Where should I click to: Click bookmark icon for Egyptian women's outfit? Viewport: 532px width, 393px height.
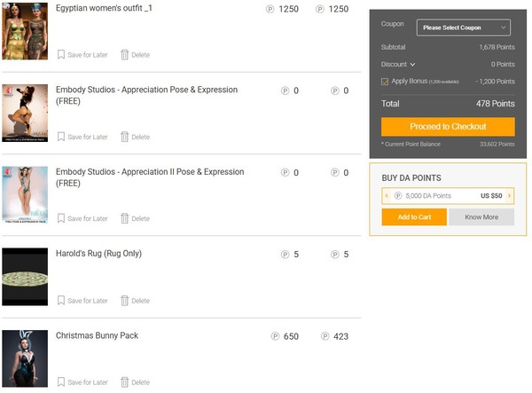[61, 55]
